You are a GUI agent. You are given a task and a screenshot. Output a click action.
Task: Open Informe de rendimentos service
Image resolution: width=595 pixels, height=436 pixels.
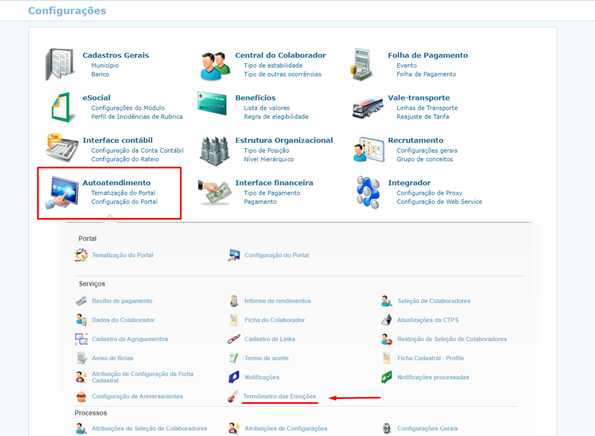coord(277,301)
